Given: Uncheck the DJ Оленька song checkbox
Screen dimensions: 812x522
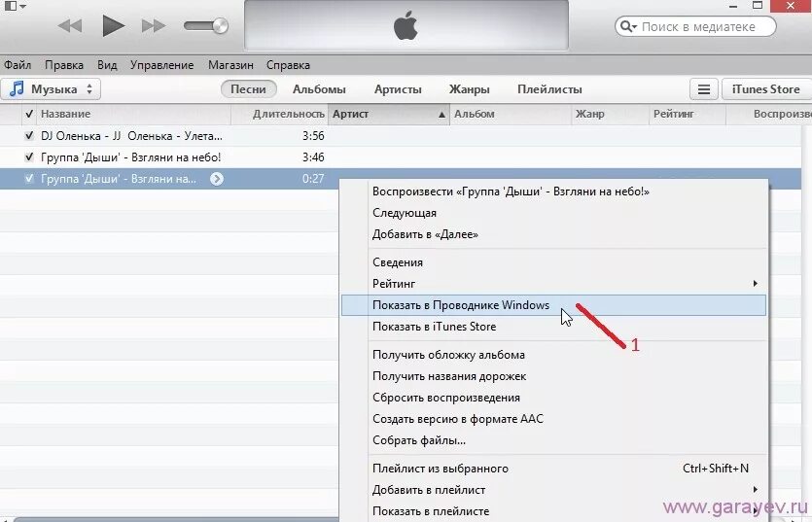Looking at the screenshot, I should [29, 136].
